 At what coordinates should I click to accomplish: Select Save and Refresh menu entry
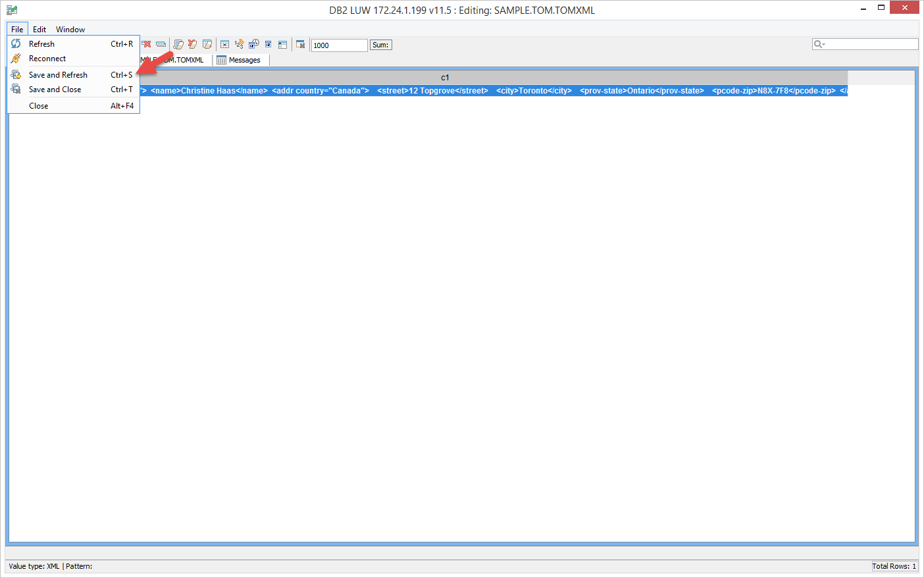58,75
